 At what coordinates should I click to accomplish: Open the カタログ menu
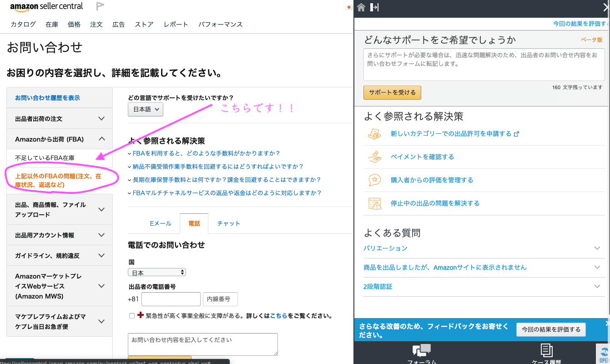pyautogui.click(x=23, y=25)
